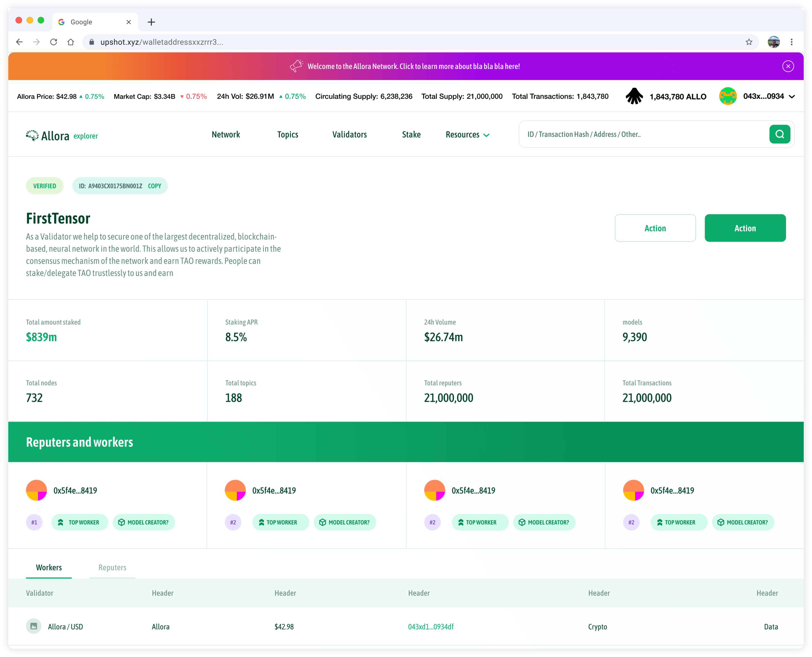The height and width of the screenshot is (657, 812).
Task: Click the first 0x5f4e...8419 avatar ranked #1
Action: (x=36, y=491)
